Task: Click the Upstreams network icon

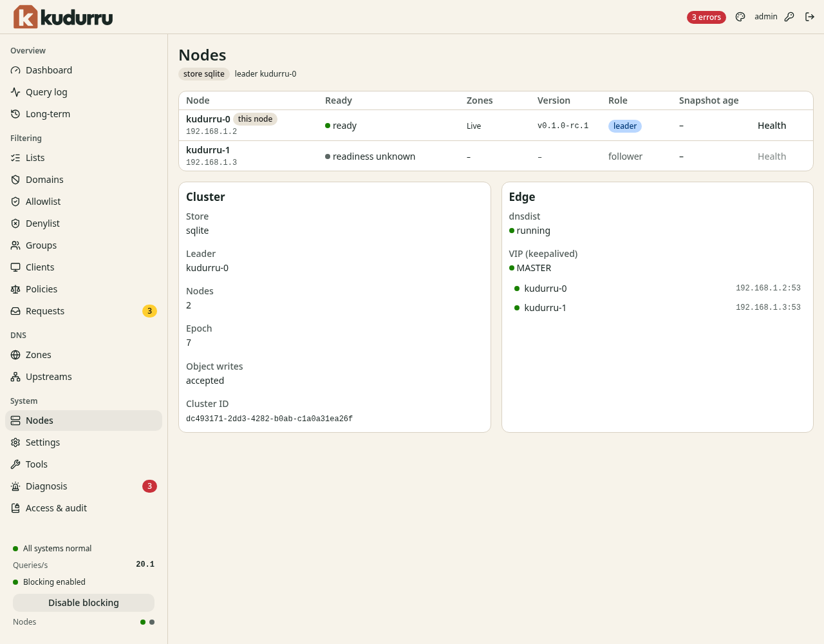Action: coord(15,377)
